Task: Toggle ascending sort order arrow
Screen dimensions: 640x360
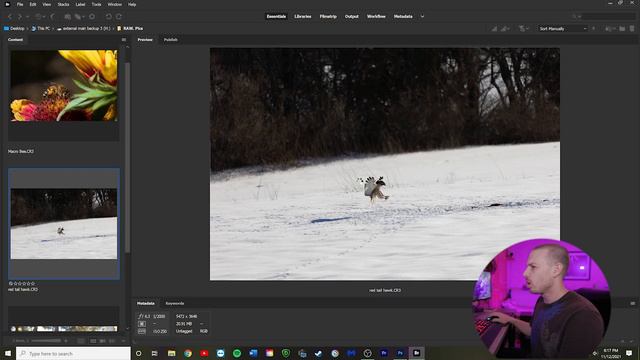Action: tap(593, 29)
